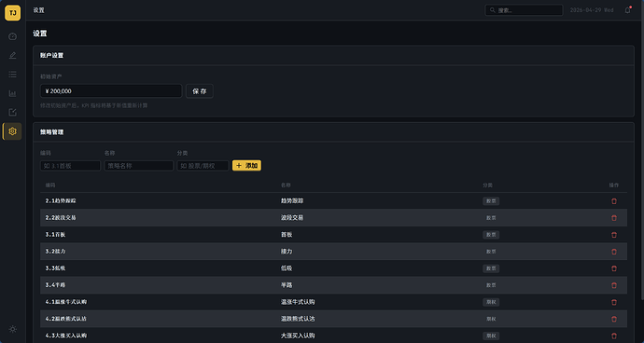Viewport: 644px width, 343px height.
Task: Click the 股票 tag in 3.3低吸 row
Action: (x=491, y=268)
